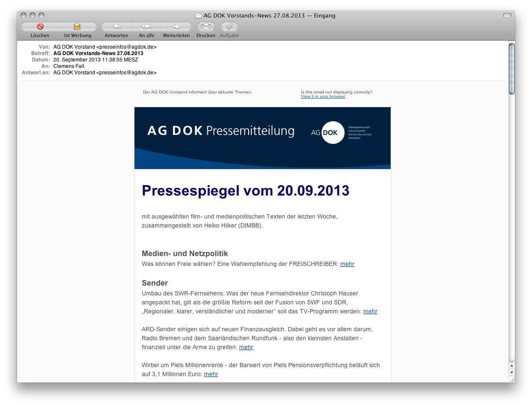This screenshot has height=406, width=532.
Task: Click 'Arbeitsgemeinschaft Dokumentarfilm' text beside the logo
Action: tap(359, 129)
